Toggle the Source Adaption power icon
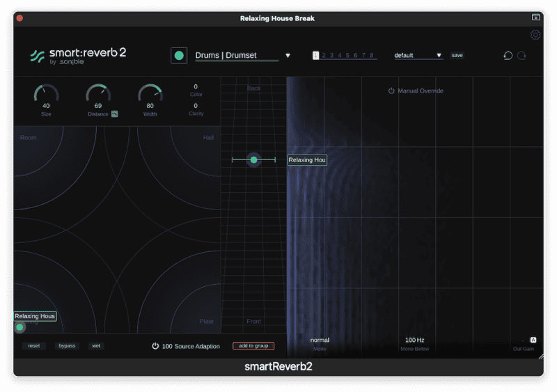Image resolution: width=557 pixels, height=392 pixels. point(155,346)
